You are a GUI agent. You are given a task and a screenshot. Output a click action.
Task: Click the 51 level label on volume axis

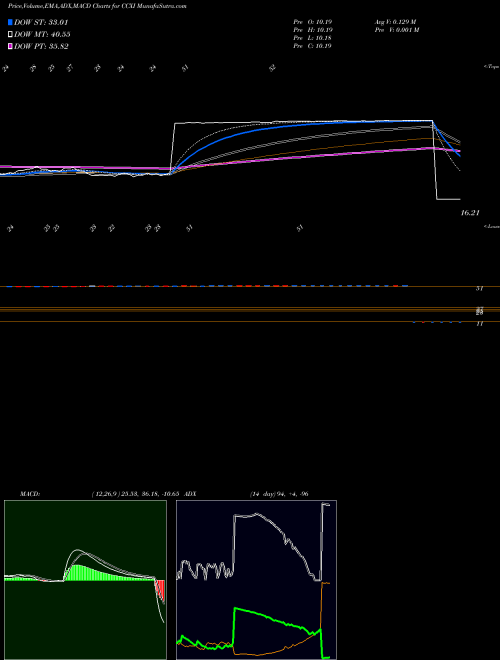(479, 289)
